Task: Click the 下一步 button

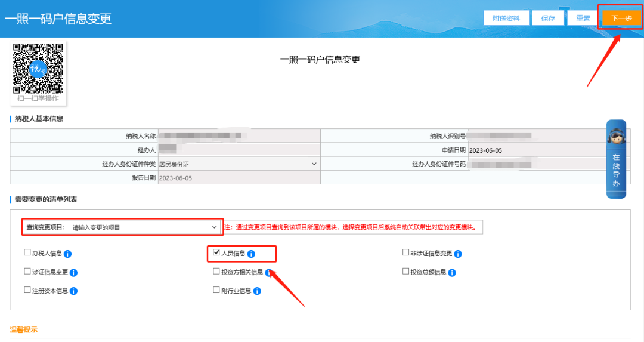Action: pyautogui.click(x=621, y=19)
